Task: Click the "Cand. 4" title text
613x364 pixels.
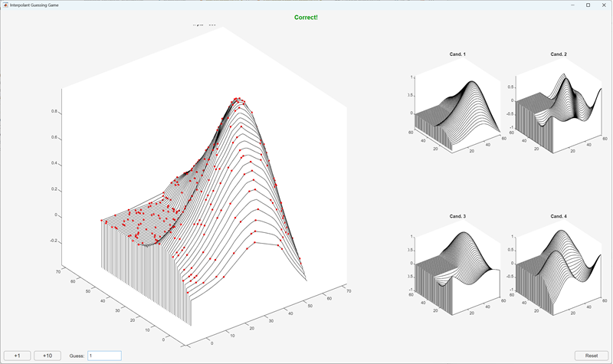Action: pyautogui.click(x=559, y=217)
